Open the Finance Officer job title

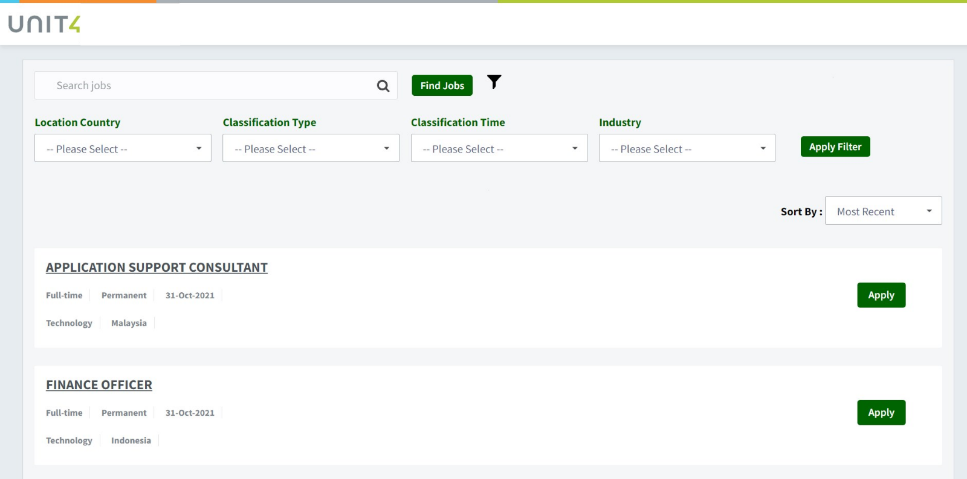99,385
